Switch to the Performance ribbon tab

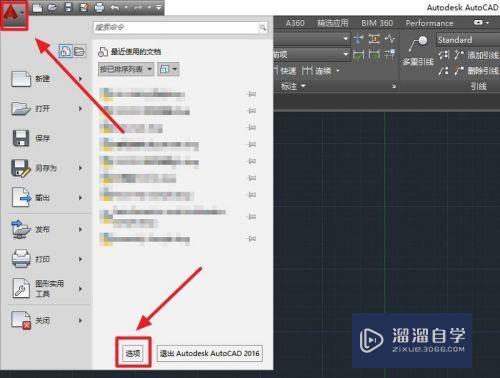429,23
